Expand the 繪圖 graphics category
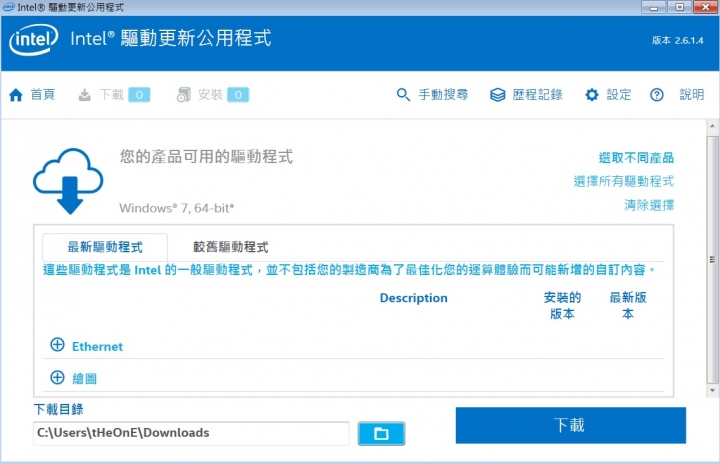Image resolution: width=720 pixels, height=464 pixels. click(57, 377)
